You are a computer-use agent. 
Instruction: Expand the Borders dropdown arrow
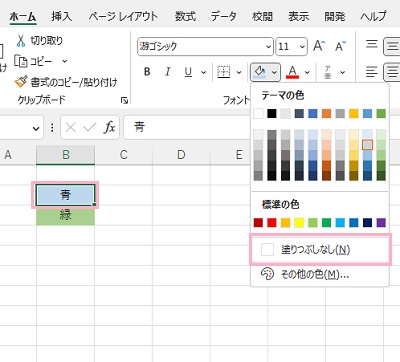(239, 72)
